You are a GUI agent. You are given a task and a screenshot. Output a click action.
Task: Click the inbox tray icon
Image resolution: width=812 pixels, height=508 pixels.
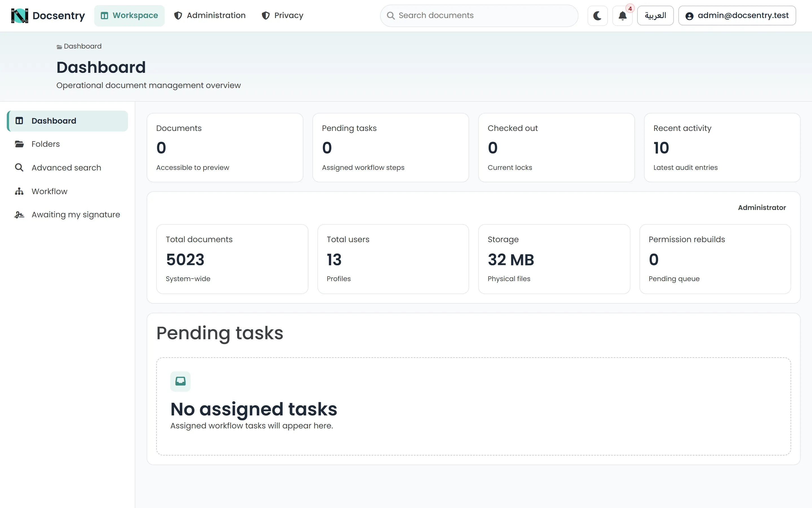coord(180,381)
